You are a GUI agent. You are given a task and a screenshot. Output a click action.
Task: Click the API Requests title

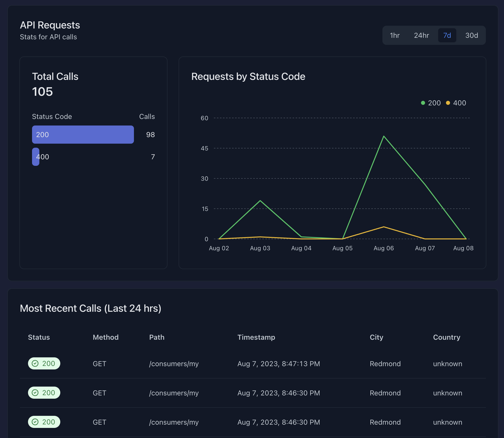coord(50,25)
